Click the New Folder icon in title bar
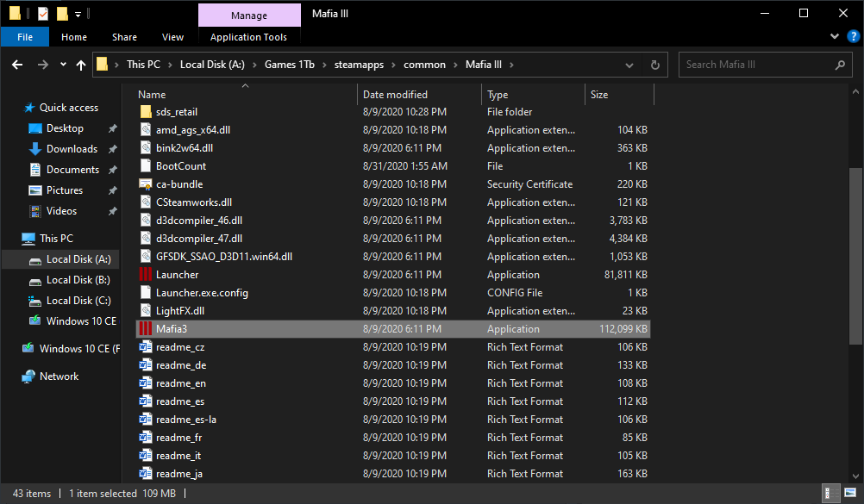 [62, 14]
